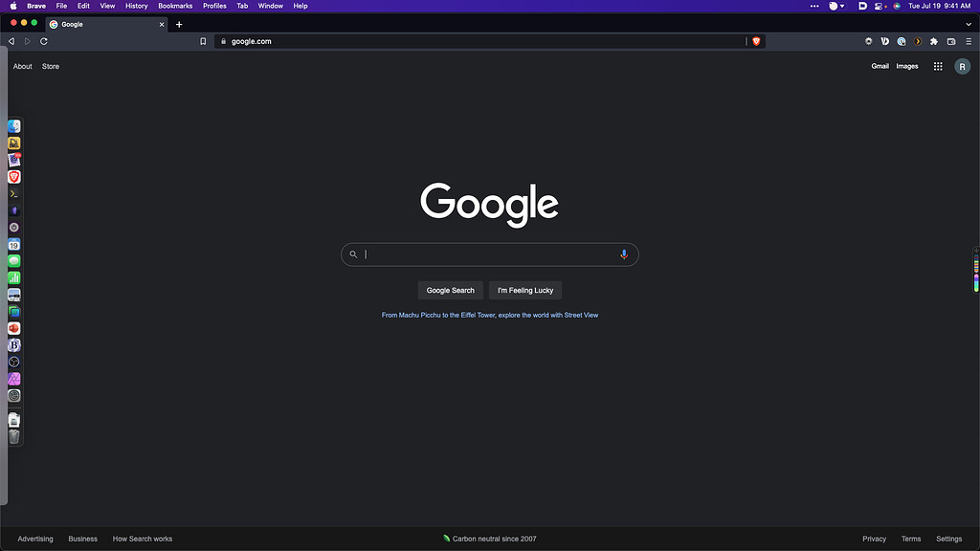Click the R profile avatar on the Google page
980x551 pixels.
(962, 66)
